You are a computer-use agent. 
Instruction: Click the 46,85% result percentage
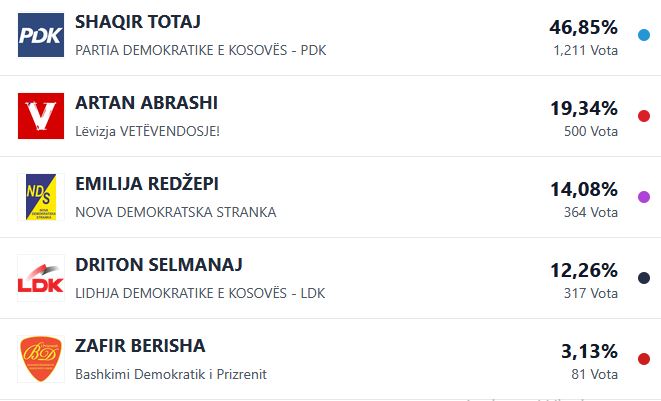[583, 27]
